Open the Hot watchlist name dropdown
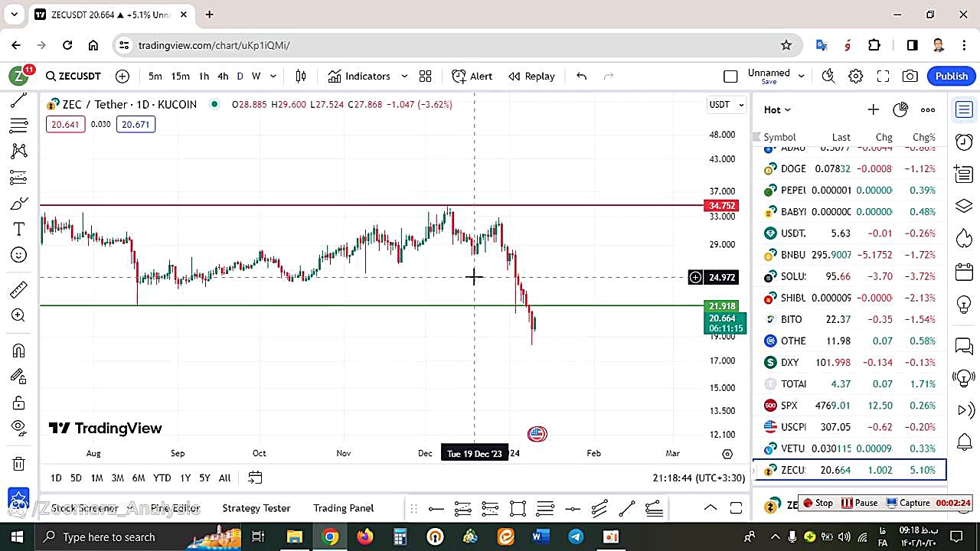980x551 pixels. click(777, 109)
